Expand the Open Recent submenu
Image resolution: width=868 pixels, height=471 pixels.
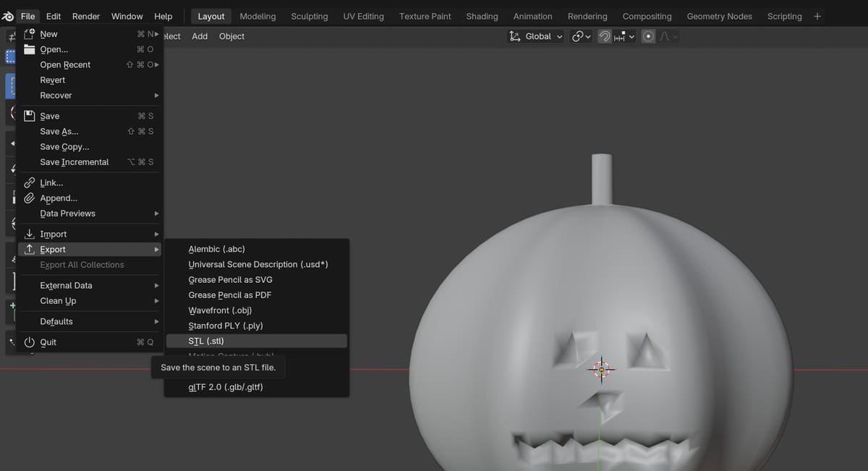(90, 65)
